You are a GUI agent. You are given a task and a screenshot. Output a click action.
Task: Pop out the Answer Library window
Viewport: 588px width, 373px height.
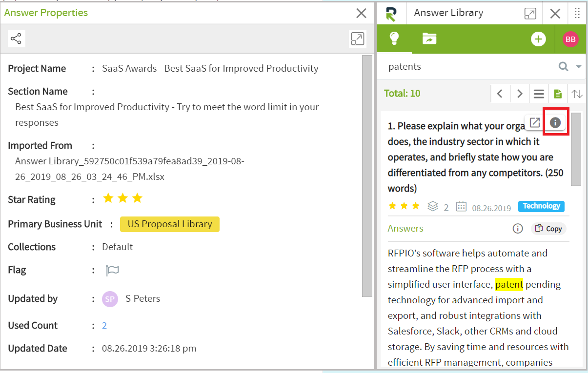pyautogui.click(x=530, y=13)
